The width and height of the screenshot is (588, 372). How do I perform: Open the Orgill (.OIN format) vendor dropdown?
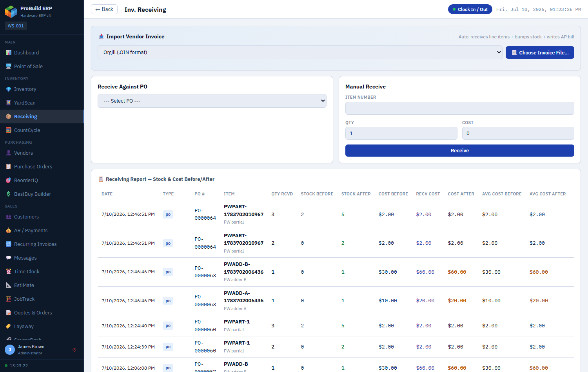point(300,52)
